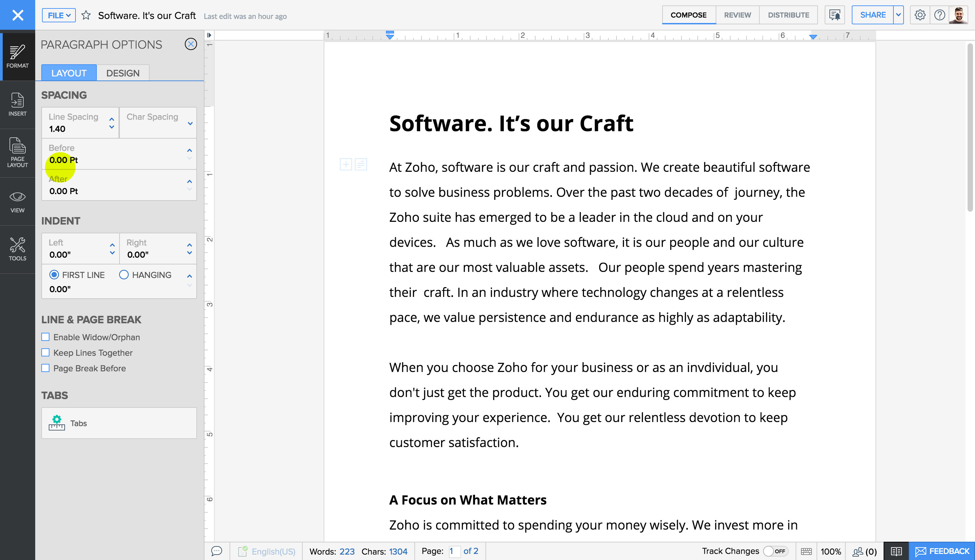Switch to the DESIGN tab

click(x=123, y=72)
